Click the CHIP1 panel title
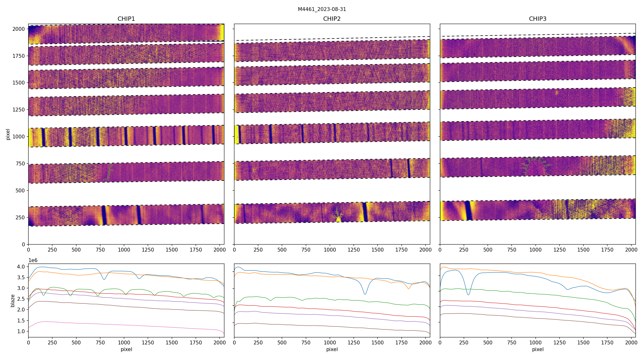 point(126,19)
